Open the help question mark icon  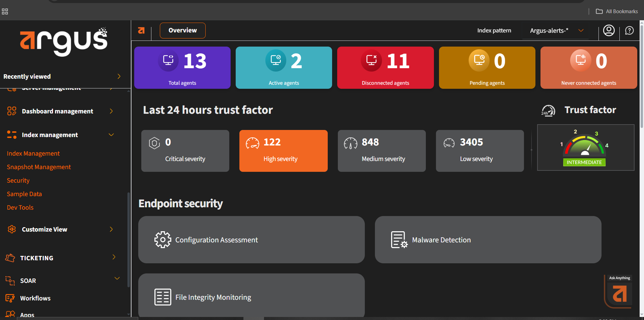click(629, 31)
